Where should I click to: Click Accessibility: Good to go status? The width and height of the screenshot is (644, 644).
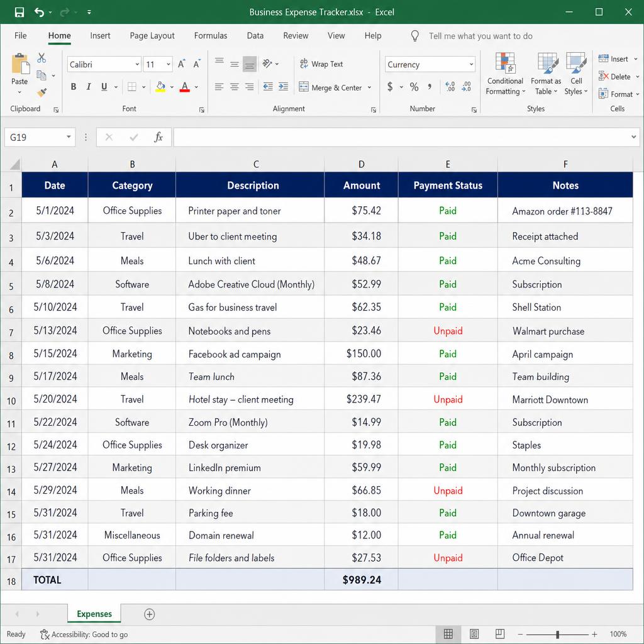point(84,635)
